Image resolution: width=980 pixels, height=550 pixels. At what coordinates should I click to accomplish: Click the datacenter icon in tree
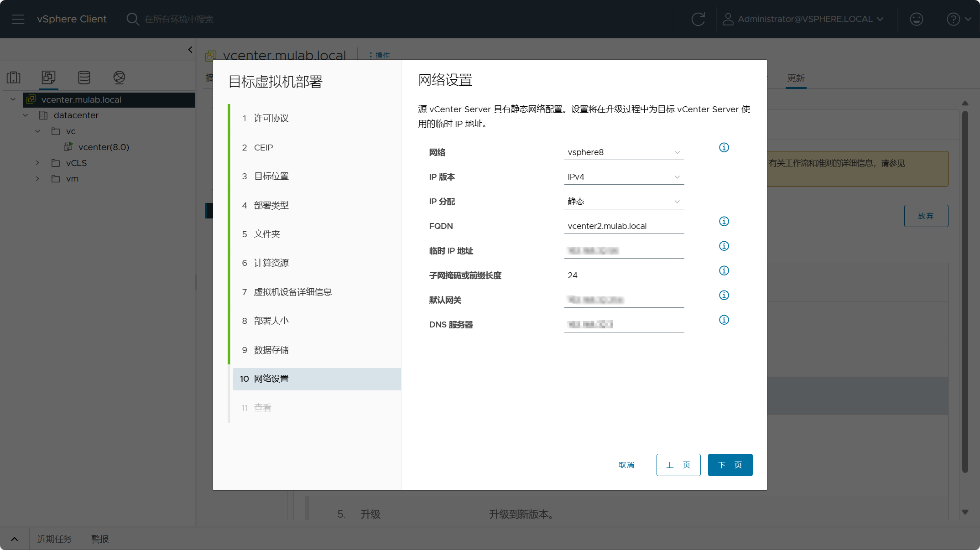tap(43, 115)
